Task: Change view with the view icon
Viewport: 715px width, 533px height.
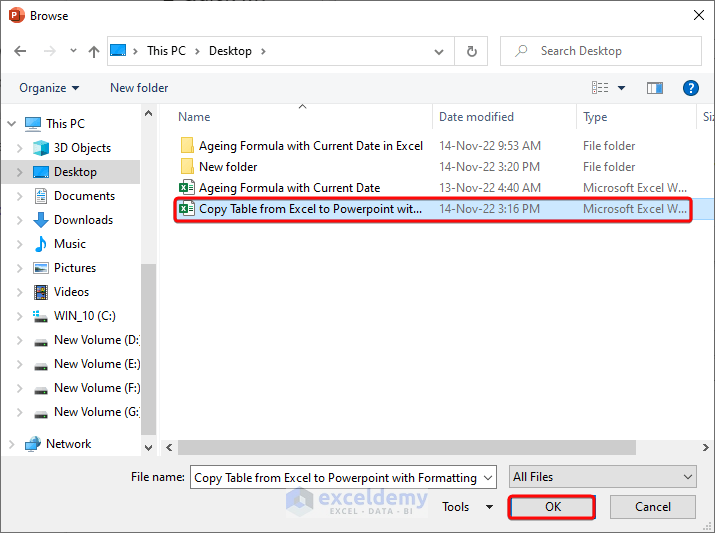Action: pos(600,87)
